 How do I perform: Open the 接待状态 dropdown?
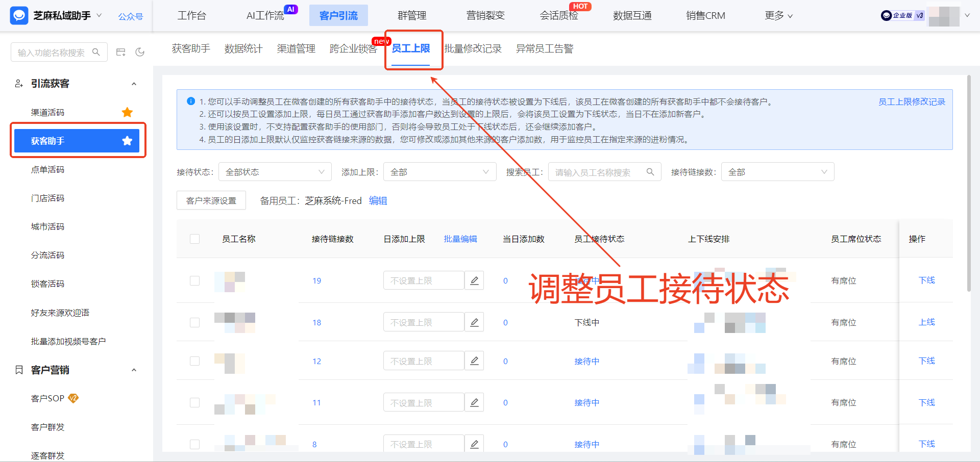tap(275, 172)
